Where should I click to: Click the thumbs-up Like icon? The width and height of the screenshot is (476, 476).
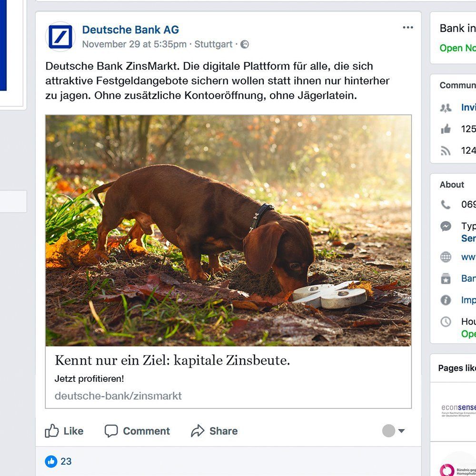[x=52, y=431]
